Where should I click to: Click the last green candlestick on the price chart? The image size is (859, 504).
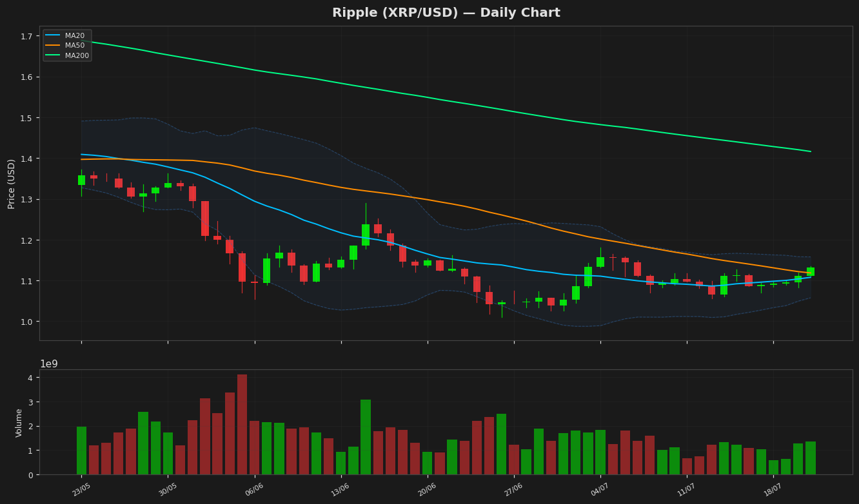(811, 271)
